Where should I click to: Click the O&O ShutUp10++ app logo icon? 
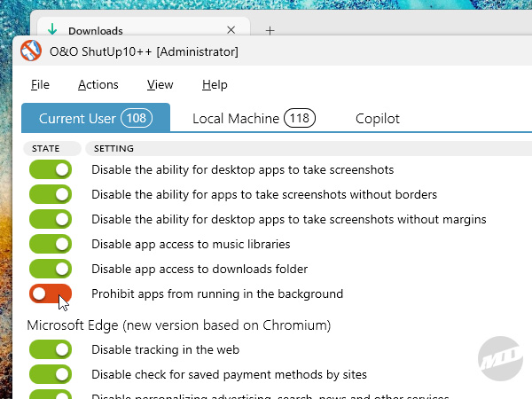(x=30, y=52)
